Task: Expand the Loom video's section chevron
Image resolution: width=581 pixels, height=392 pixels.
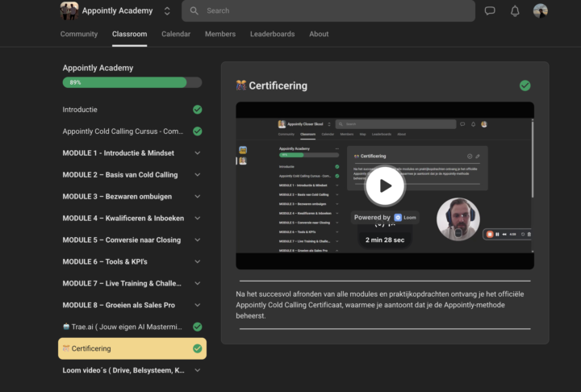Action: click(198, 370)
